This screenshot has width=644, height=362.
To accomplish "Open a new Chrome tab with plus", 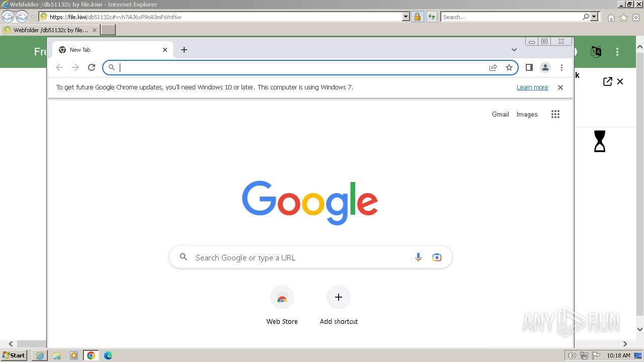I will (184, 50).
